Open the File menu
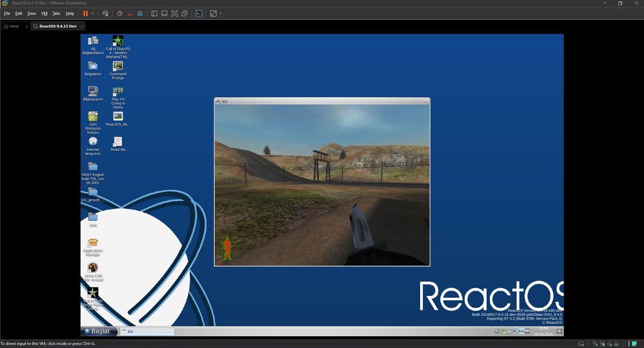Viewport: 644px width, 348px height. 7,13
